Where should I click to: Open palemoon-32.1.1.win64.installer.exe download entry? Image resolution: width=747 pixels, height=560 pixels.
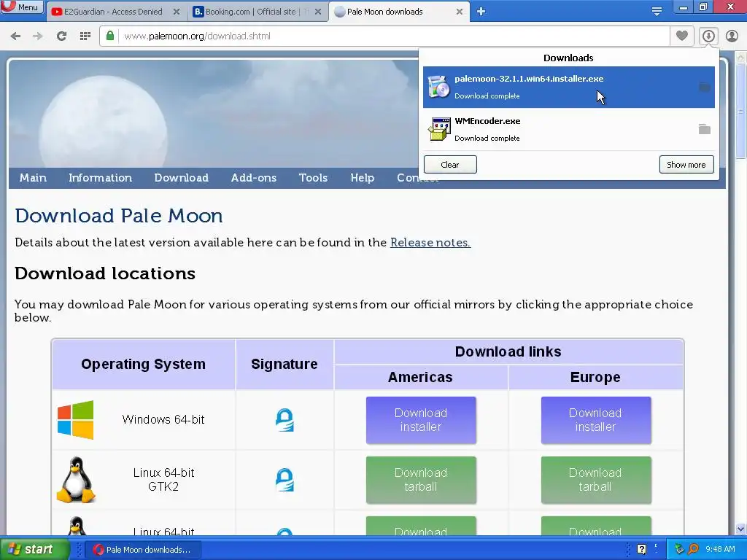pyautogui.click(x=569, y=87)
